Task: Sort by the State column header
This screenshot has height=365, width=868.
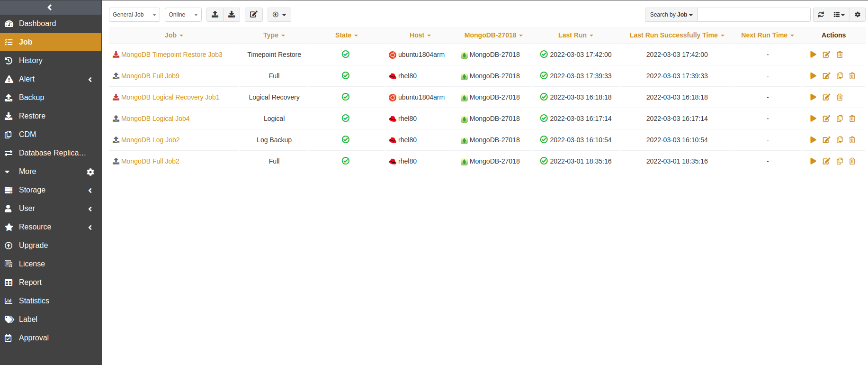Action: [346, 35]
